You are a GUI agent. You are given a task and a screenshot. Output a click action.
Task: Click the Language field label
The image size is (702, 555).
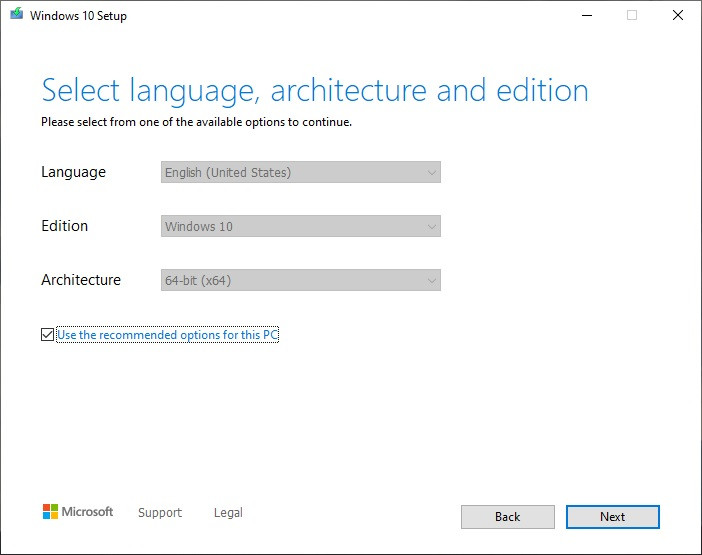click(73, 172)
